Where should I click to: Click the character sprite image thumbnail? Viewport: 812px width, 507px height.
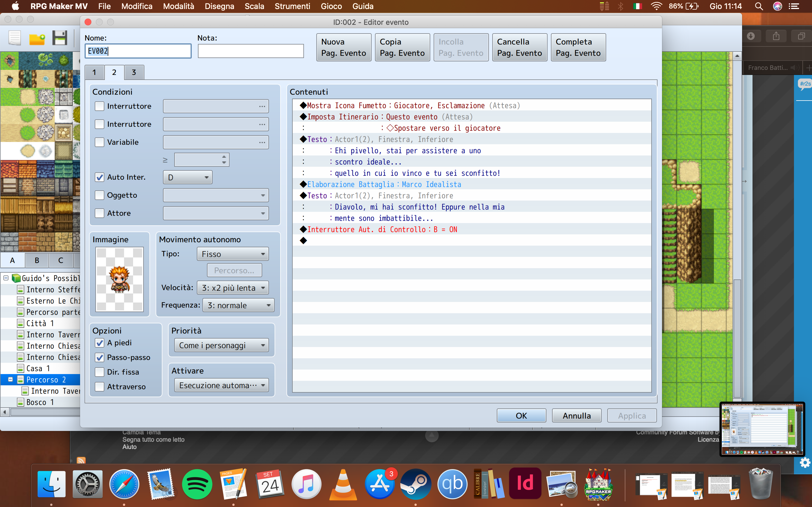pyautogui.click(x=120, y=279)
